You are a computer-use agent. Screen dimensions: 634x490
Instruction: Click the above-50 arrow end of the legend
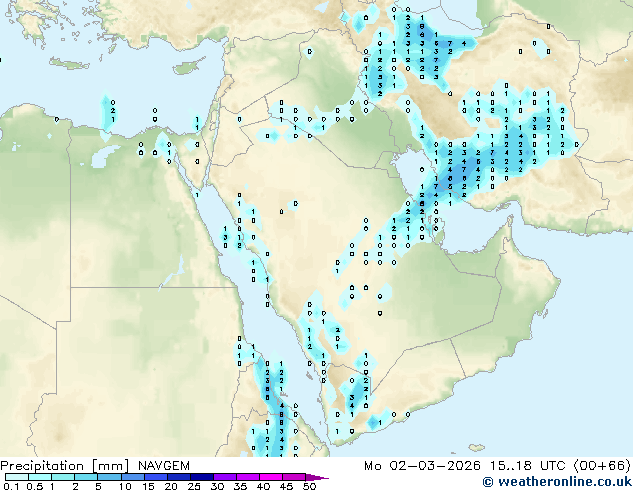coord(317,477)
